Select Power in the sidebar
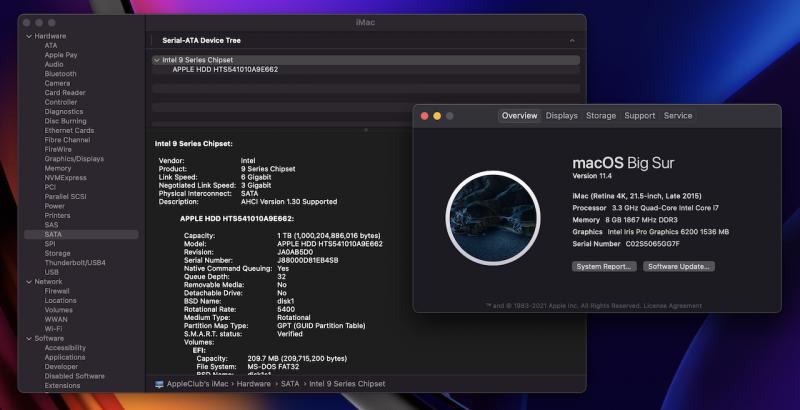The height and width of the screenshot is (410, 800). tap(55, 206)
